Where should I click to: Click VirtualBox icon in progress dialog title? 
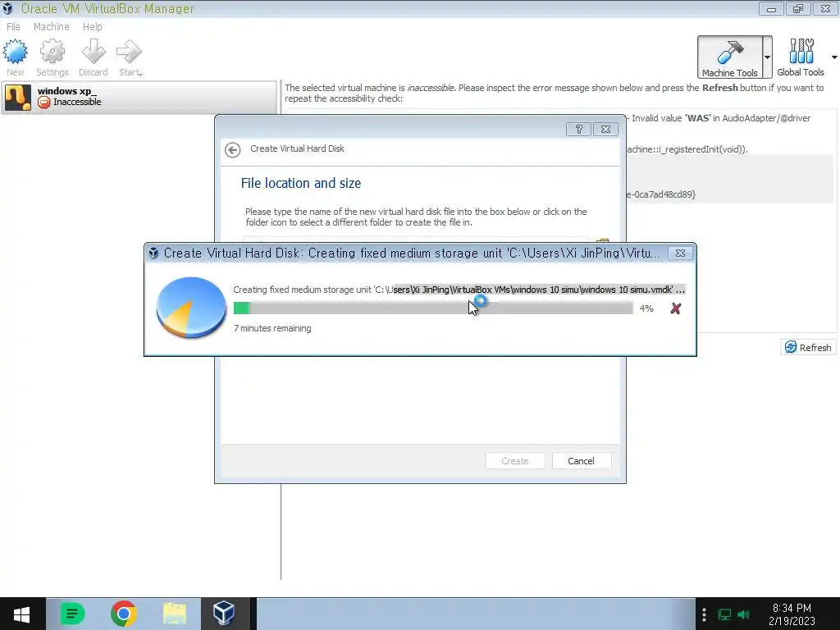tap(153, 253)
